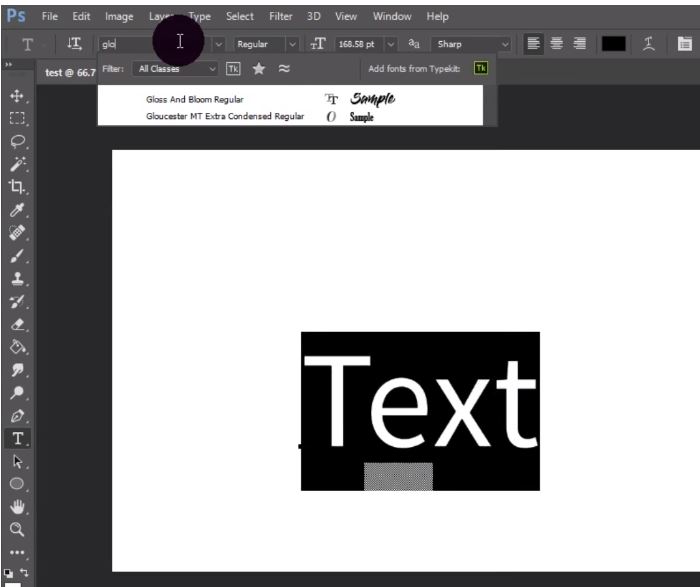Image resolution: width=700 pixels, height=587 pixels.
Task: Toggle the Typekit fonts filter
Action: [x=233, y=69]
